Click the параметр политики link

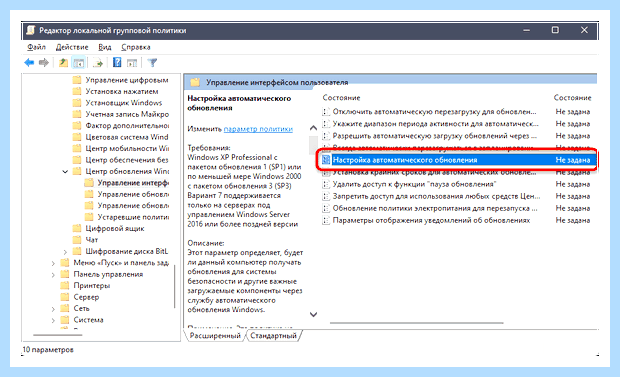(x=258, y=129)
